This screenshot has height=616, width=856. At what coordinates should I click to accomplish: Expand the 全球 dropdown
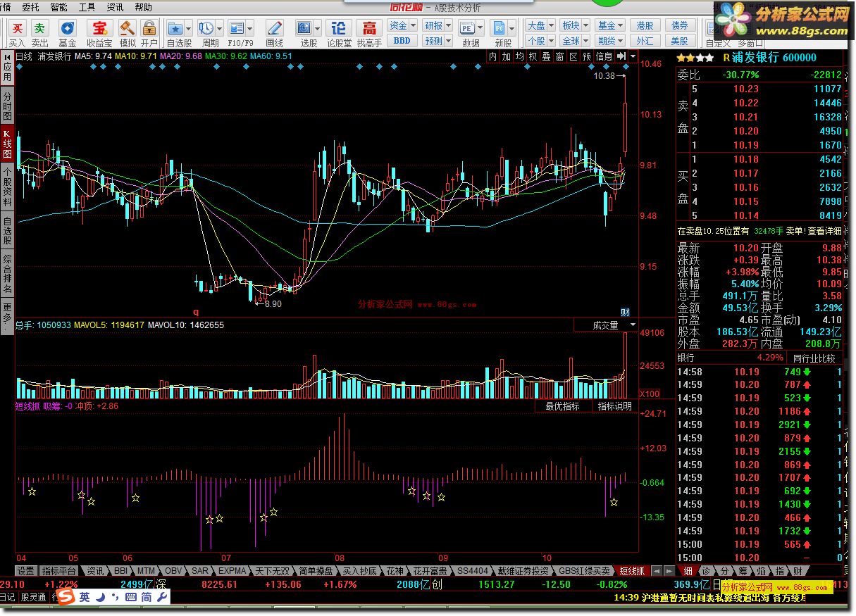coord(585,41)
